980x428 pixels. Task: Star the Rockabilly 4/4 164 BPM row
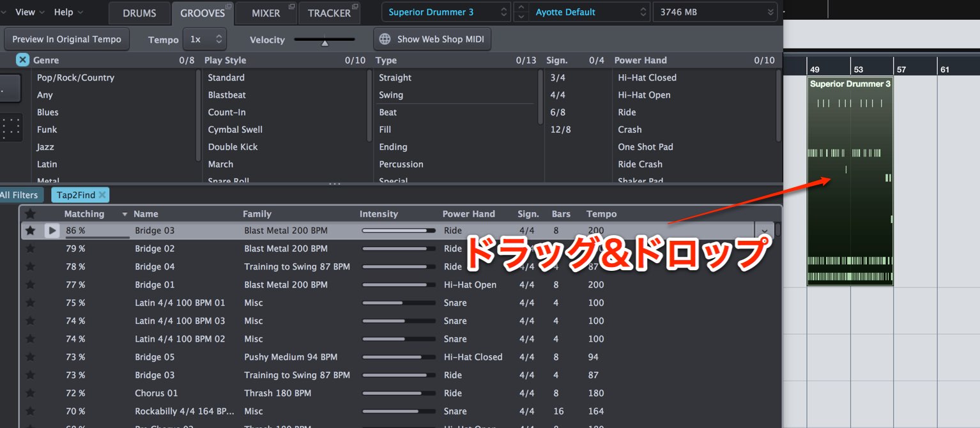pyautogui.click(x=30, y=411)
